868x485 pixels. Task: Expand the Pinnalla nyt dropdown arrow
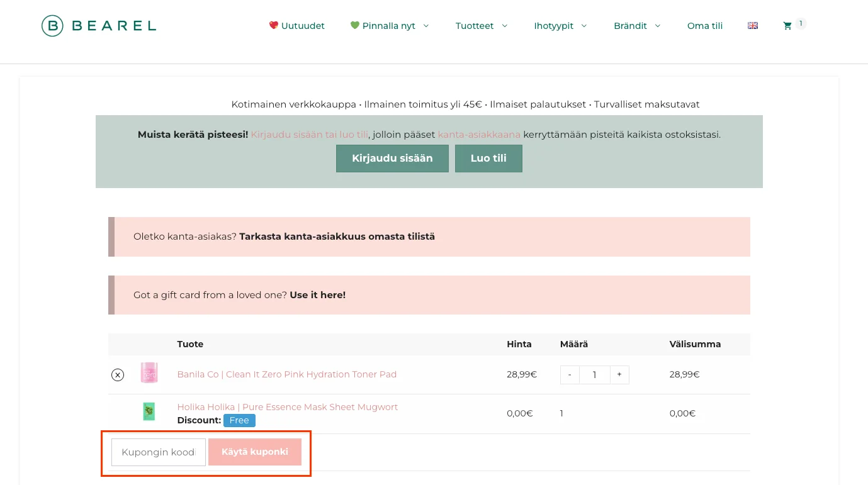pyautogui.click(x=426, y=26)
